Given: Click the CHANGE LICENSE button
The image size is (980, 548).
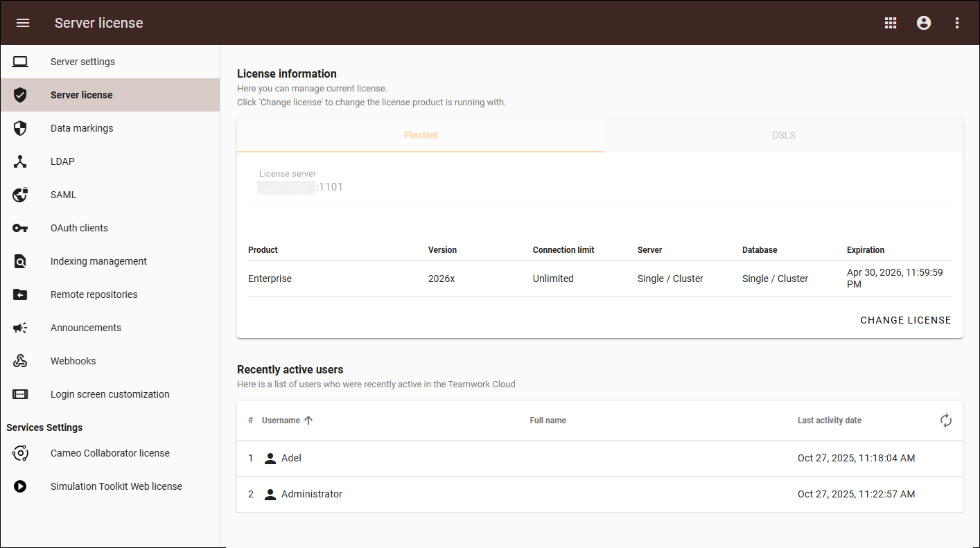Looking at the screenshot, I should tap(906, 320).
